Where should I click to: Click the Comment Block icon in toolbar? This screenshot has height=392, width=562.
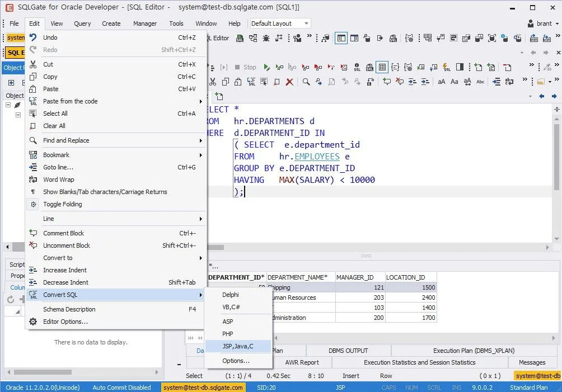coord(387,82)
